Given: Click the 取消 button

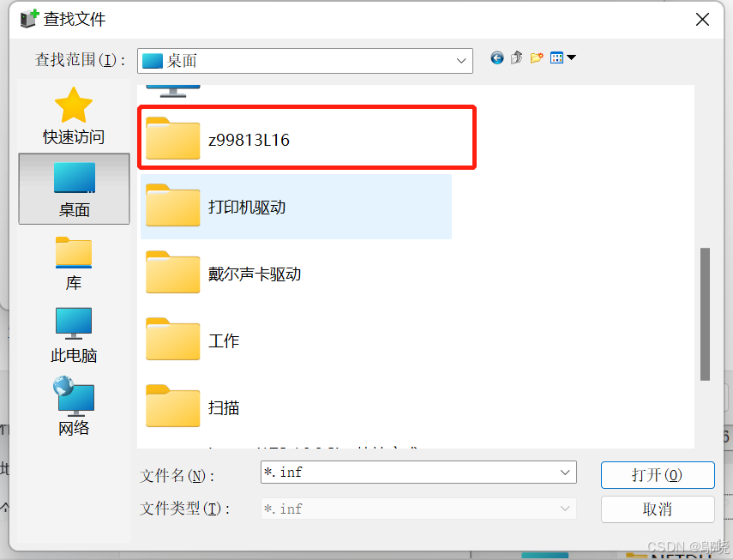Looking at the screenshot, I should pos(658,509).
